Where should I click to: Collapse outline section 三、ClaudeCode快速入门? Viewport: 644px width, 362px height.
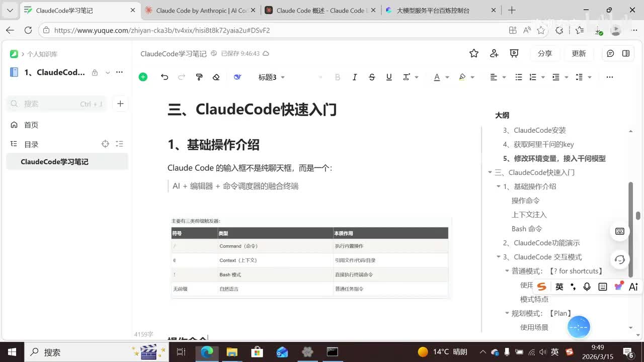490,172
